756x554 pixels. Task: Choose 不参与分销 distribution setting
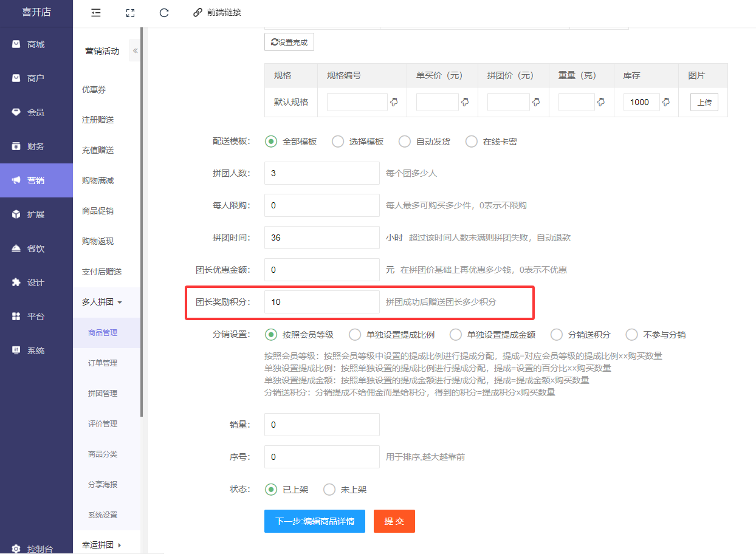[x=632, y=335]
